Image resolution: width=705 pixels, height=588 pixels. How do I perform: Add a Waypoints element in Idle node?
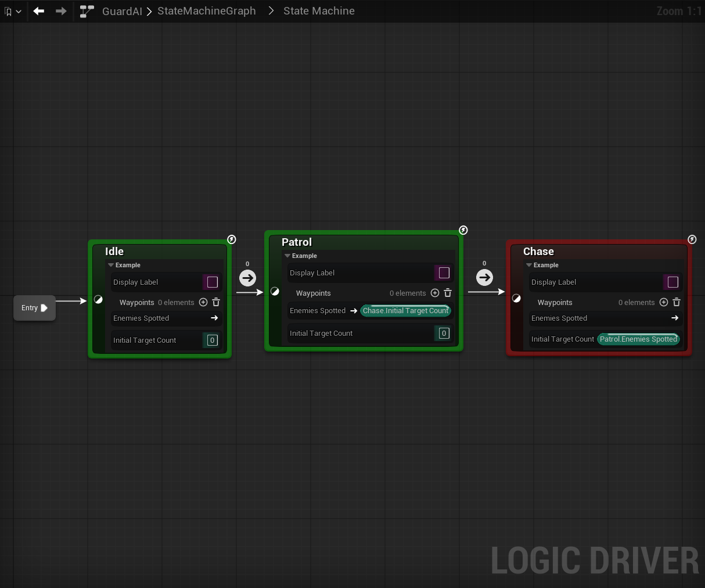point(203,302)
